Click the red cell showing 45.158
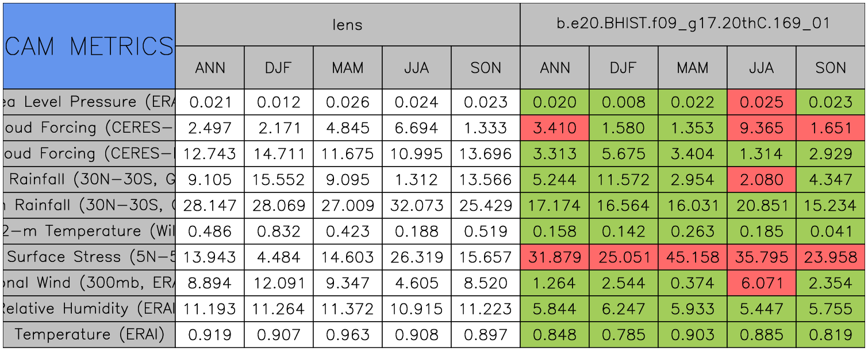 (x=692, y=257)
